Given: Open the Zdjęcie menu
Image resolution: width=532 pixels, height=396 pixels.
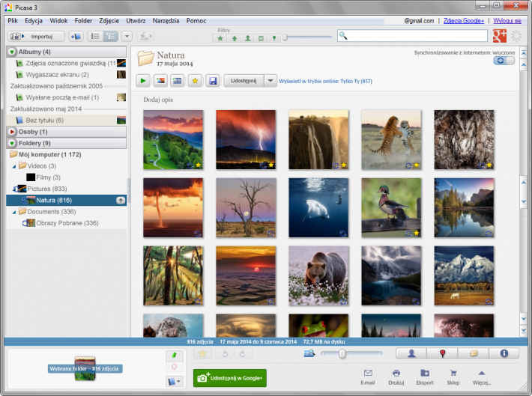Looking at the screenshot, I should pos(109,21).
